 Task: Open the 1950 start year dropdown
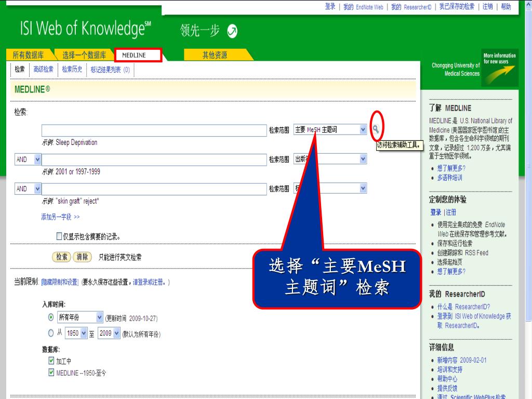(x=76, y=333)
